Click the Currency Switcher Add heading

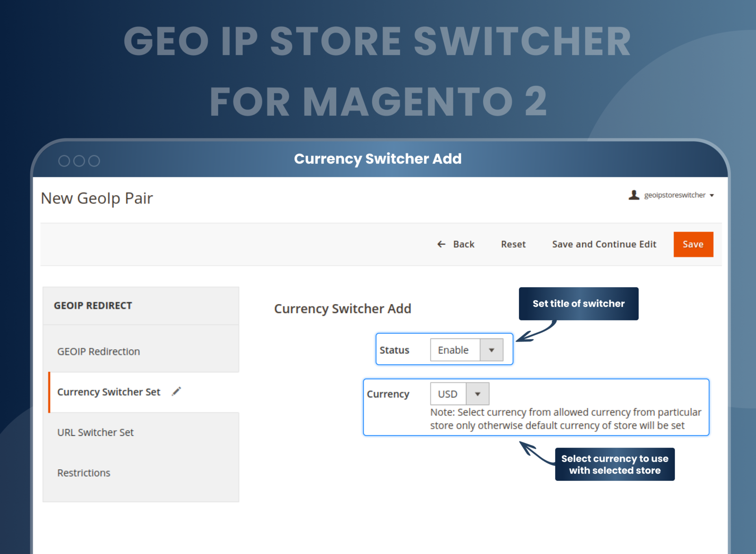[343, 308]
